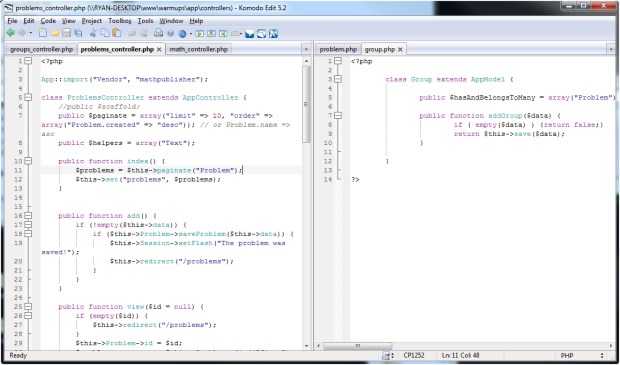Screen dimensions: 620x365
Task: Open the Tools menu
Action: (x=146, y=21)
